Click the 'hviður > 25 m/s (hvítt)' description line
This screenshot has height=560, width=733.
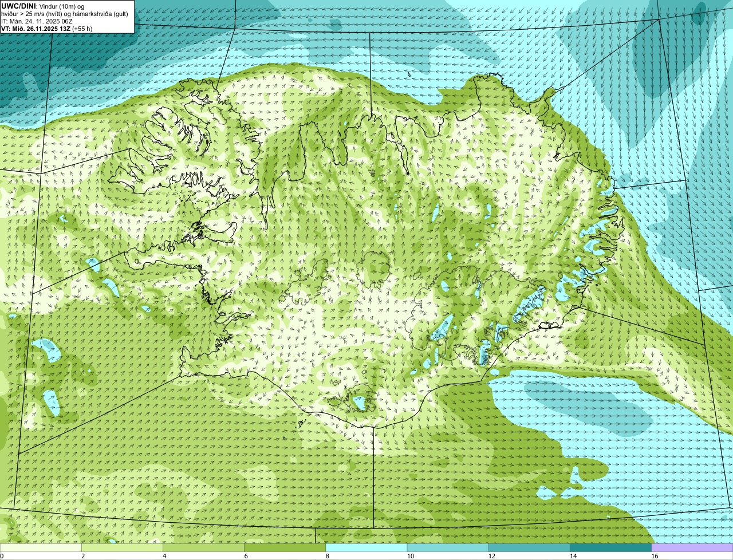[x=65, y=14]
